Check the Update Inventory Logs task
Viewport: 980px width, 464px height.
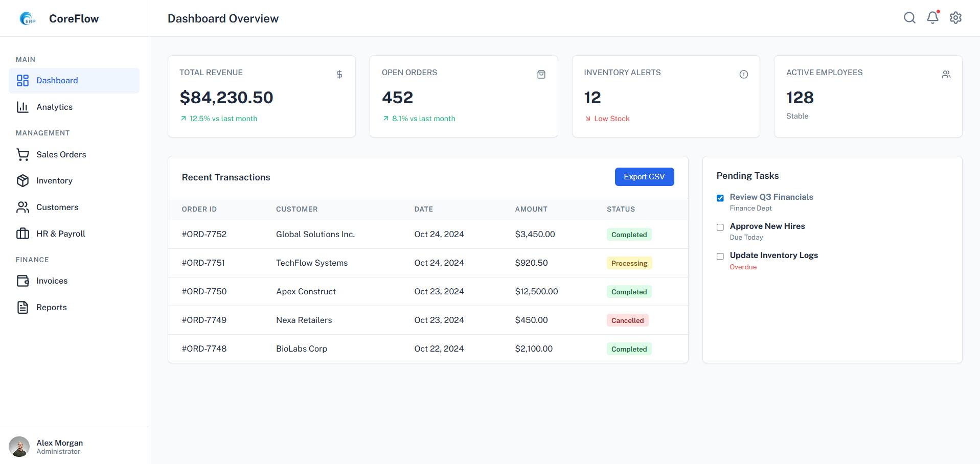pyautogui.click(x=720, y=256)
